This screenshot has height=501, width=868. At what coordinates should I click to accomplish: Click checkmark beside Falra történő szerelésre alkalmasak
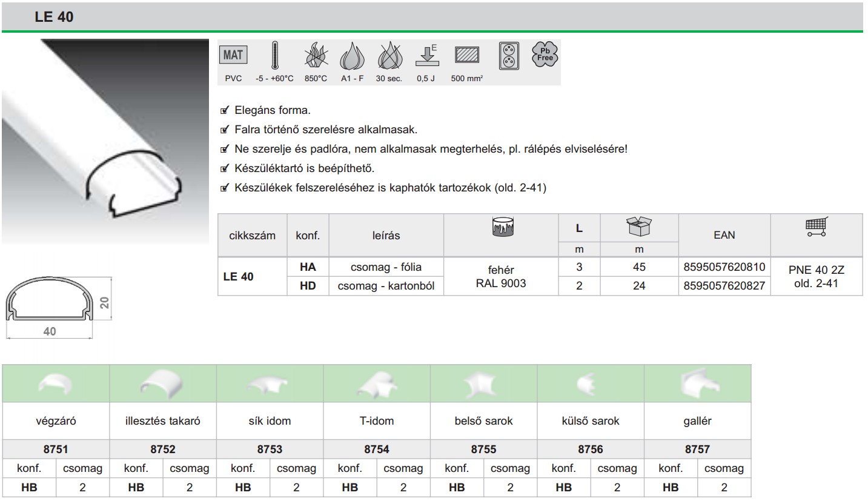coord(225,130)
